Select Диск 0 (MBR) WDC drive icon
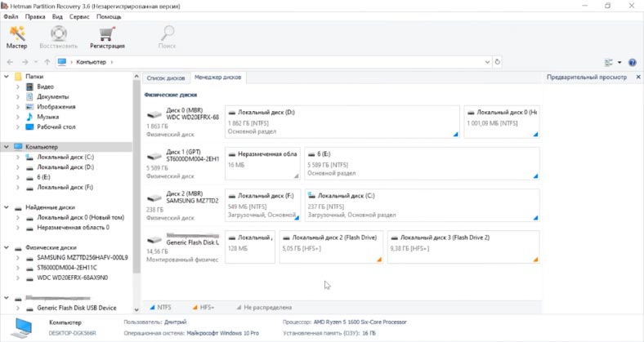Viewport: 644px width, 342px height. pos(154,115)
